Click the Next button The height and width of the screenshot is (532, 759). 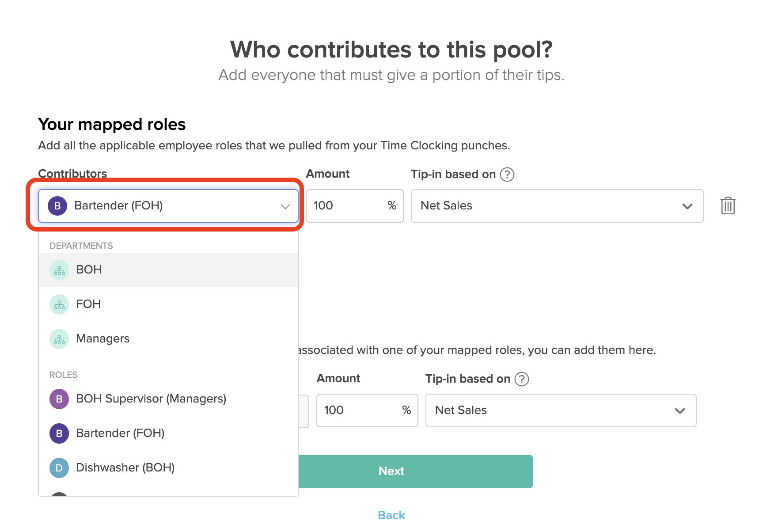click(x=391, y=471)
